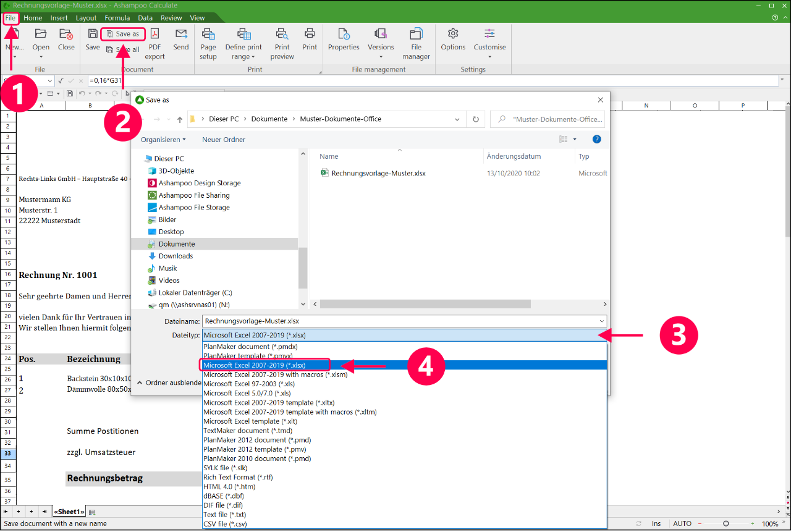791x532 pixels.
Task: Click the Neuer Ordner button
Action: coord(224,140)
